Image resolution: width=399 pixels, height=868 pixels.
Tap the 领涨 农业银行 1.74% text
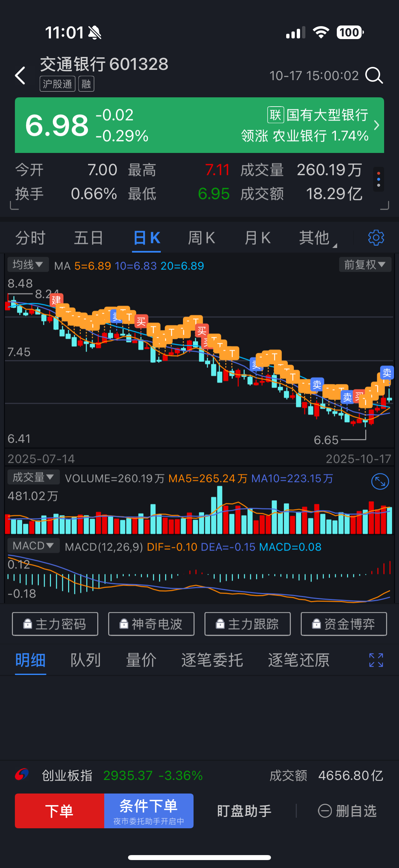pos(305,136)
